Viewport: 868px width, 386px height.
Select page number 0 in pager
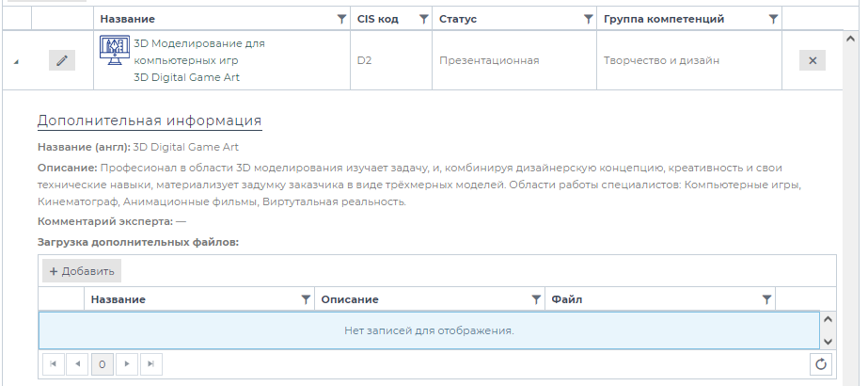(x=102, y=364)
